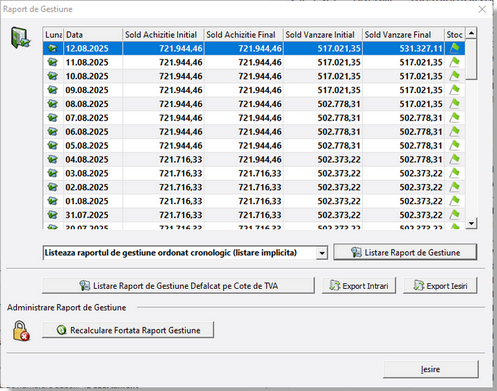Click Listare Raport de Gestiune button
The width and height of the screenshot is (497, 391).
pos(405,252)
